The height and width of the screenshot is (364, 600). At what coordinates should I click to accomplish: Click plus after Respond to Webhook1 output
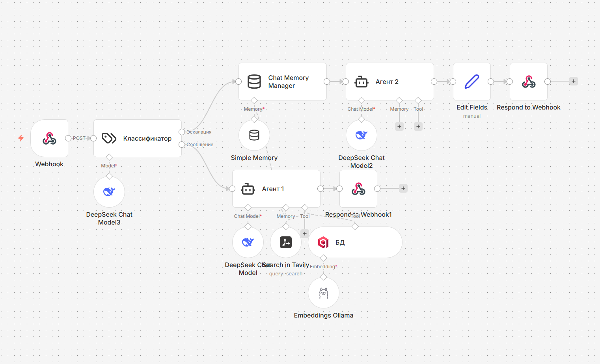[403, 188]
